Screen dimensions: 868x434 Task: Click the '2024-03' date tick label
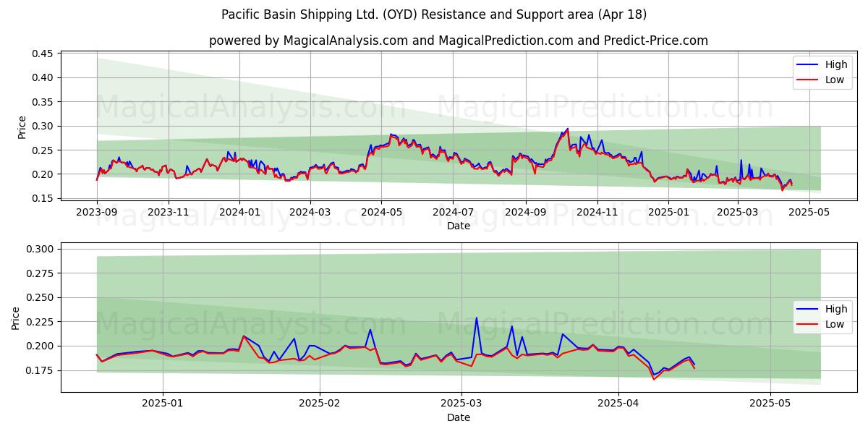point(310,213)
